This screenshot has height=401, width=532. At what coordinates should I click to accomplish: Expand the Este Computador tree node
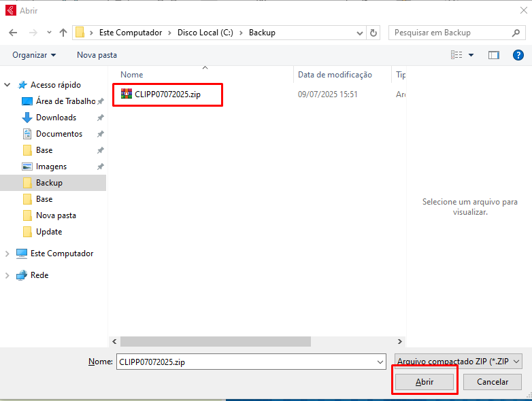point(7,254)
